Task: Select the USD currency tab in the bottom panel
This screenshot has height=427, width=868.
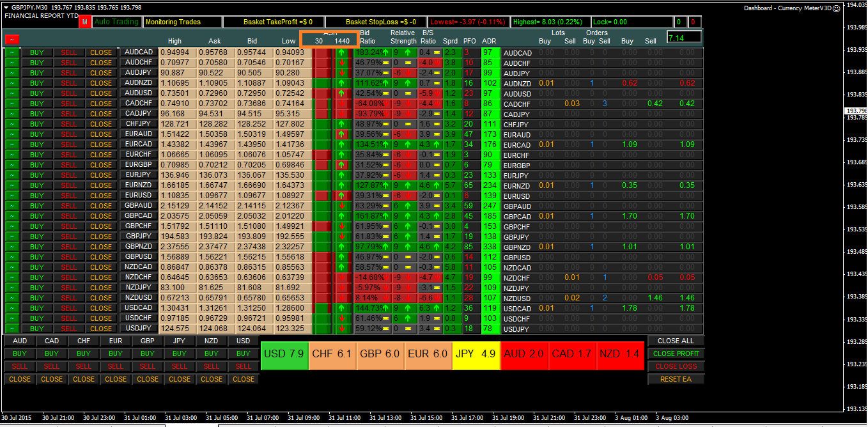Action: coord(244,341)
